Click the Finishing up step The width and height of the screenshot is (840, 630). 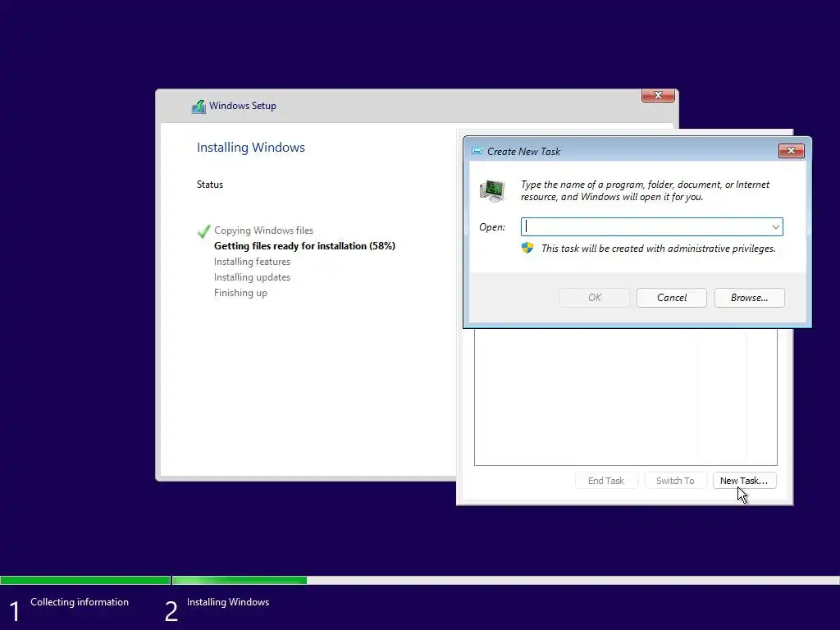(240, 293)
